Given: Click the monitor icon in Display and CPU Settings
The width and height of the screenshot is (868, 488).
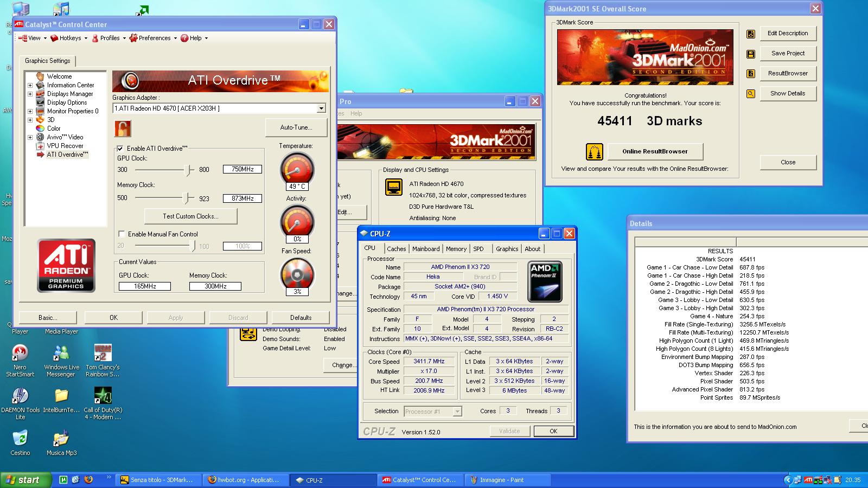Looking at the screenshot, I should pyautogui.click(x=394, y=187).
